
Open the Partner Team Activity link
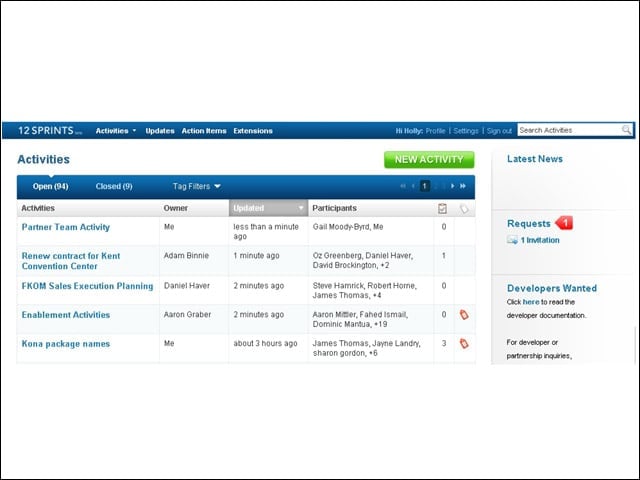[66, 227]
